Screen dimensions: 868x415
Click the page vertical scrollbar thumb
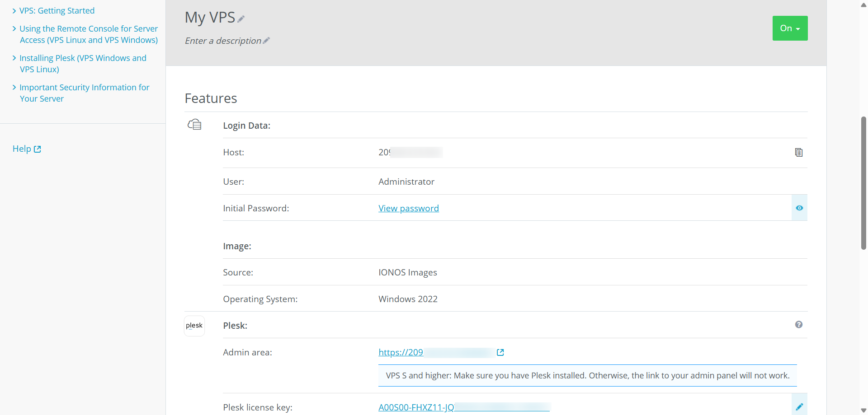863,183
